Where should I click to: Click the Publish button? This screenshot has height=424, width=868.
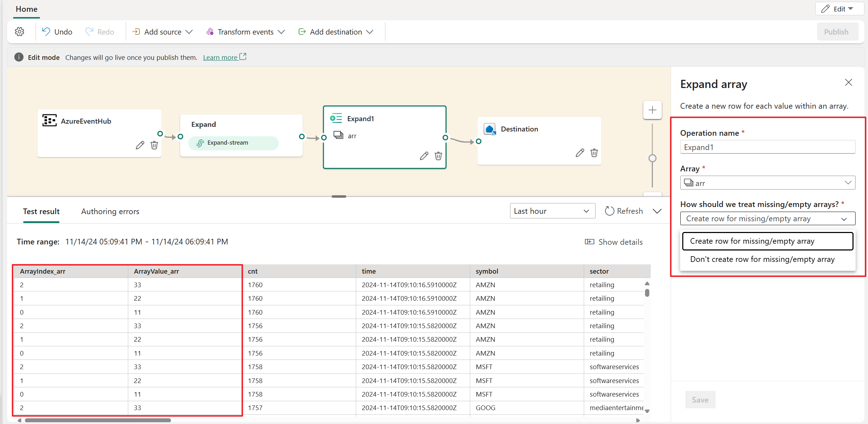coord(836,32)
